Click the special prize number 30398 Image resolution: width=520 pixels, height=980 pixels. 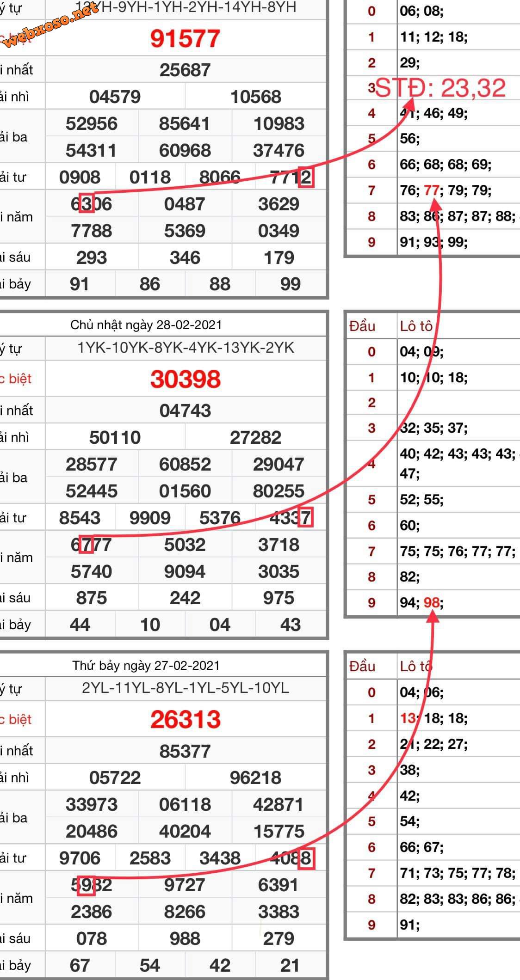tap(186, 380)
